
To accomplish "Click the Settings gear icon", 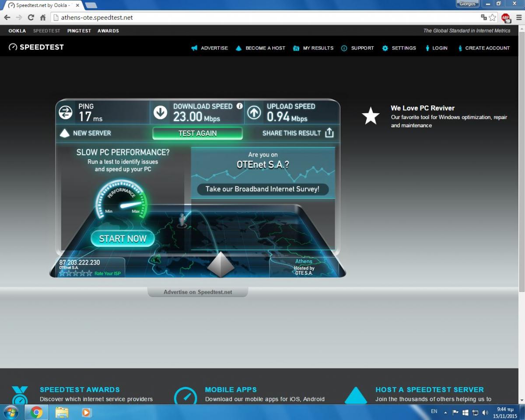I will [x=385, y=48].
